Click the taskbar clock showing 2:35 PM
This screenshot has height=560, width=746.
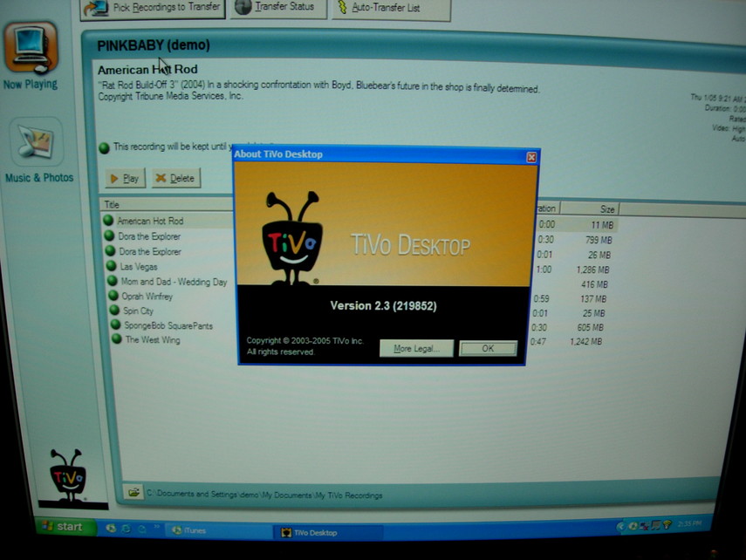[690, 524]
